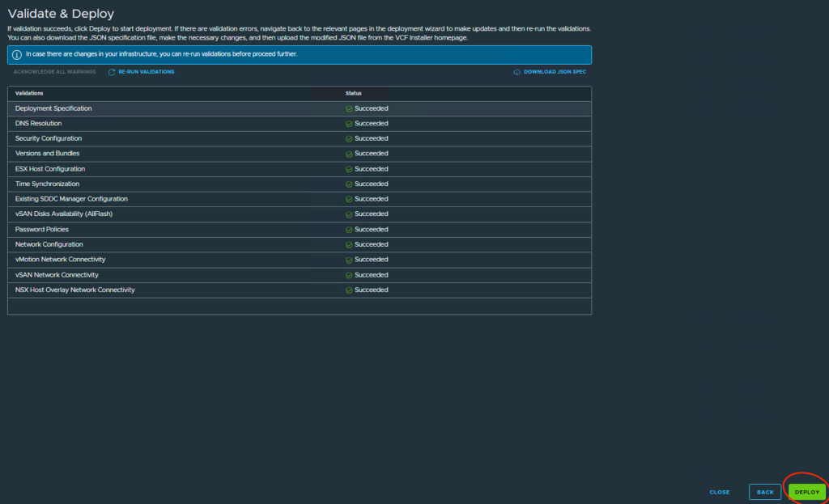Click the success checkmark for DNS Resolution
The width and height of the screenshot is (829, 504).
[349, 124]
